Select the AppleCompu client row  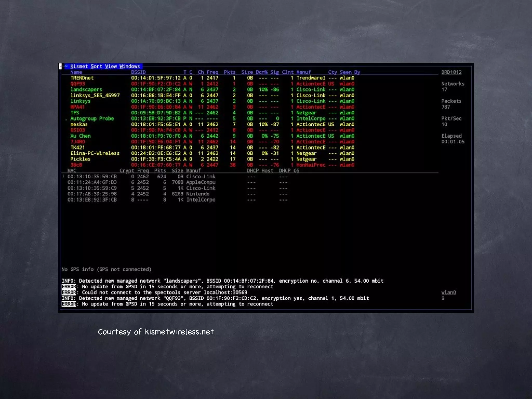pyautogui.click(x=201, y=182)
